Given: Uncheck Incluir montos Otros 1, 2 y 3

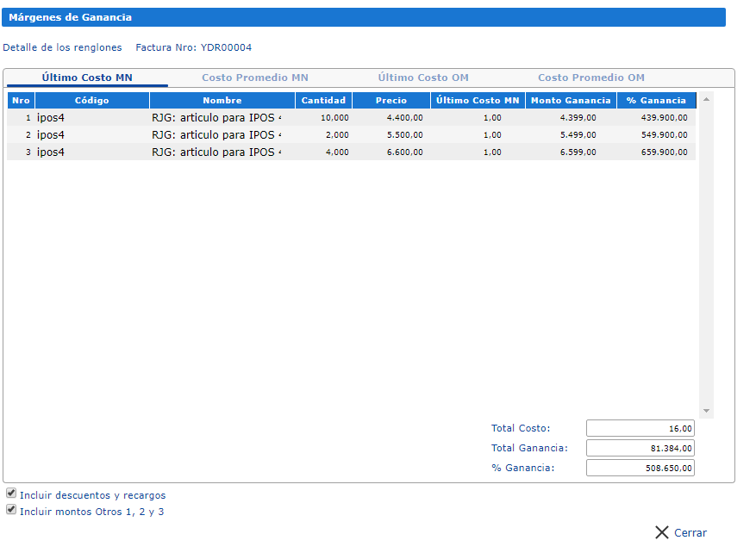Looking at the screenshot, I should point(11,510).
